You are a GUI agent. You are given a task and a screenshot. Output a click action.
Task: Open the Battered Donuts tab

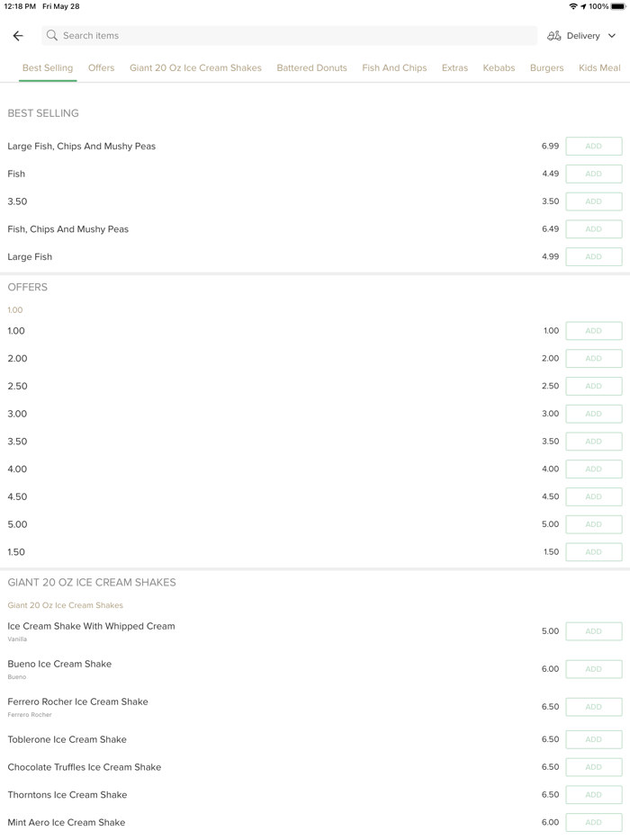pos(311,68)
